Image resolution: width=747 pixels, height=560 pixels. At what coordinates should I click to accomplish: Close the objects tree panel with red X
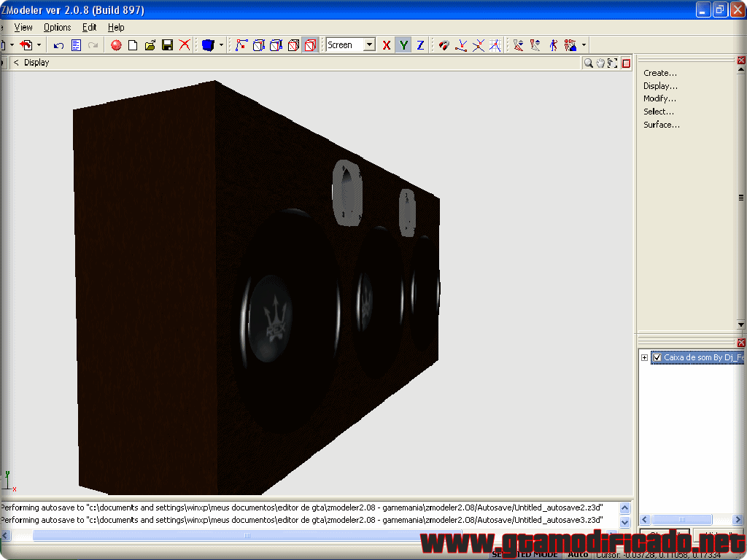tap(741, 343)
